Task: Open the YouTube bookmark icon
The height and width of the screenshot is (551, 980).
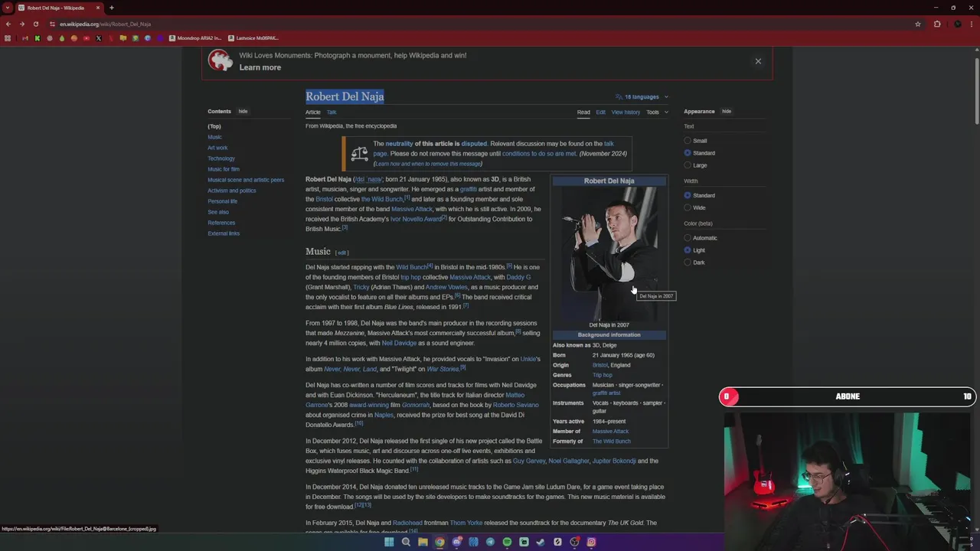Action: (87, 38)
